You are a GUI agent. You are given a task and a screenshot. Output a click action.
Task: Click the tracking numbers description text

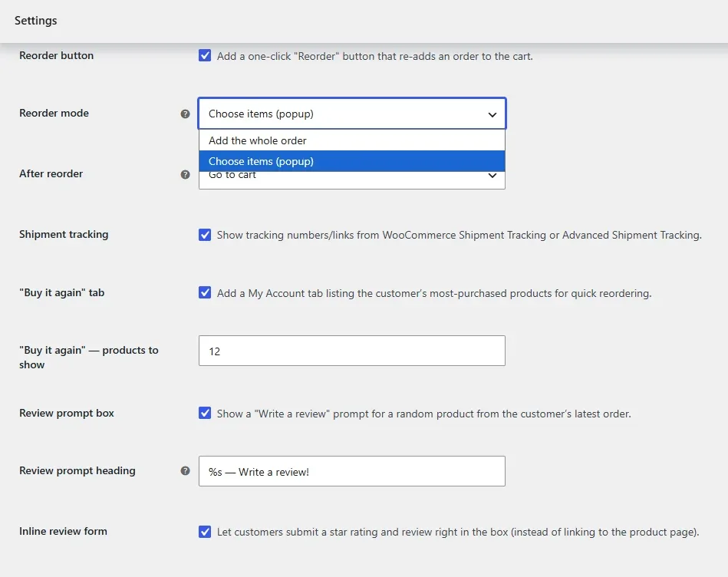point(460,235)
